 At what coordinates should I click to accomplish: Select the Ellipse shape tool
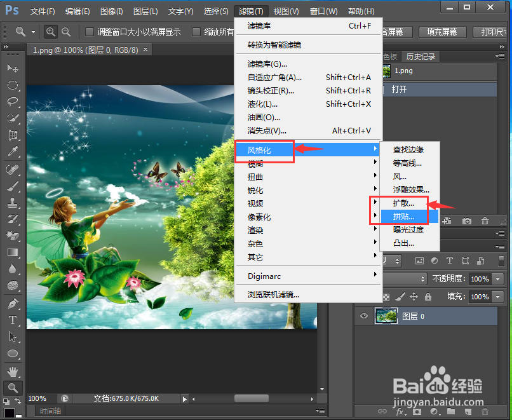point(13,353)
